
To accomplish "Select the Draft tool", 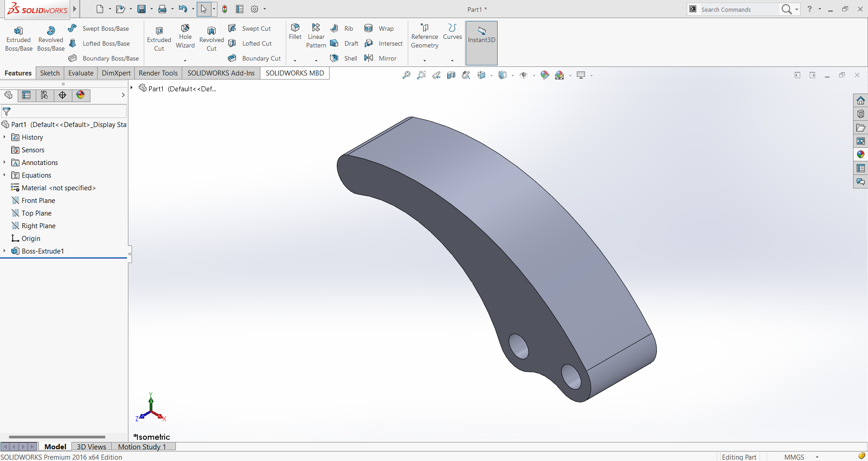I will point(344,43).
